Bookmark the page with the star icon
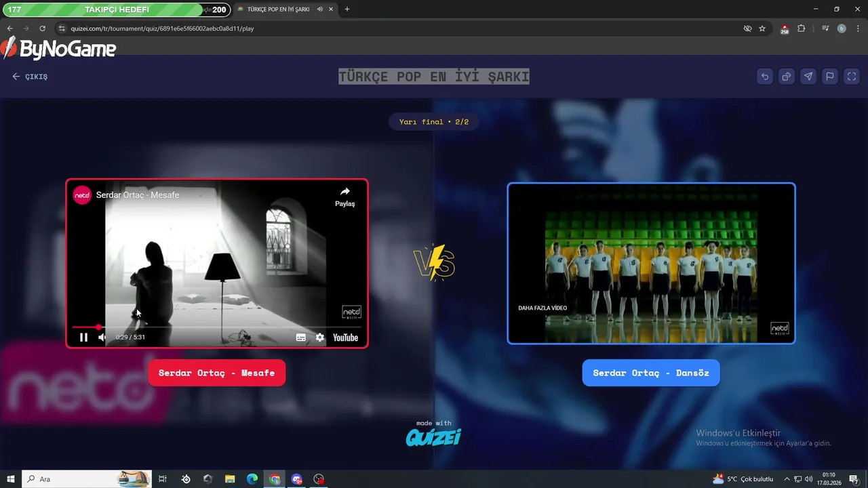The height and width of the screenshot is (488, 868). tap(762, 28)
